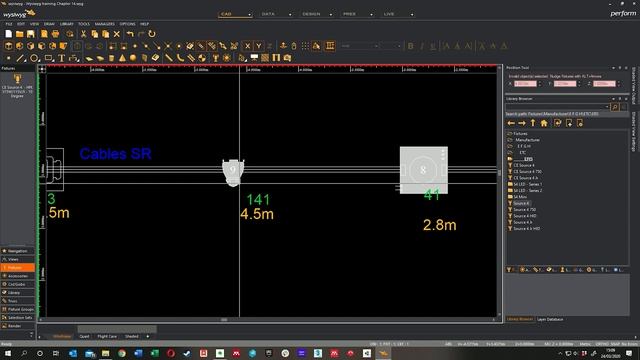Open the Accessories sidebar panel
640x360 pixels.
pos(18,276)
